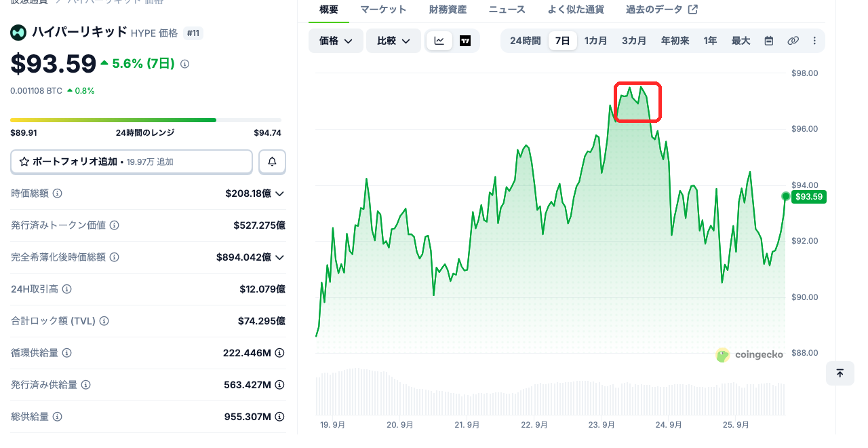This screenshot has height=448, width=868.
Task: Click info icon next to 循環供給量 label
Action: click(x=66, y=353)
